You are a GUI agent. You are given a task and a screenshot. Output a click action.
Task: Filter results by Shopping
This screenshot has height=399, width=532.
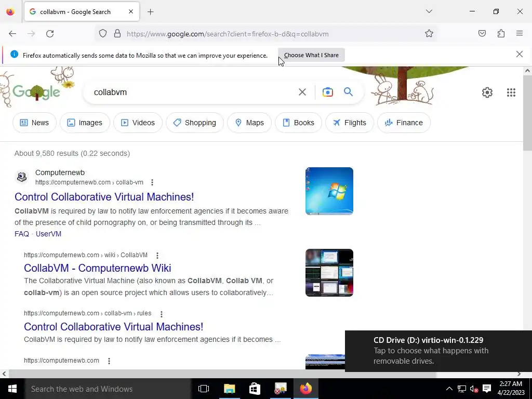click(x=195, y=123)
